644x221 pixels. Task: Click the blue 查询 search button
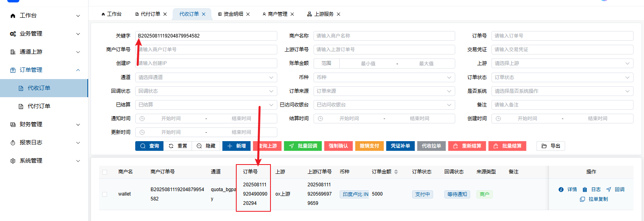[149, 146]
